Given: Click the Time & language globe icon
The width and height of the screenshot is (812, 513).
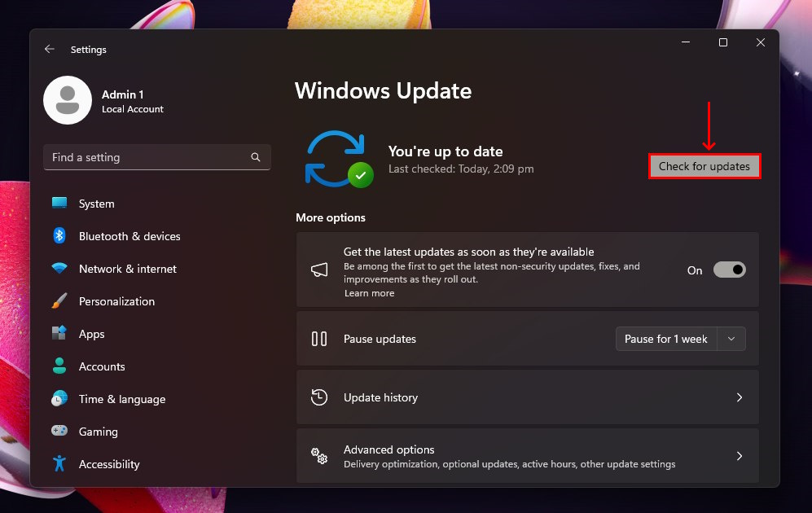Looking at the screenshot, I should 59,399.
